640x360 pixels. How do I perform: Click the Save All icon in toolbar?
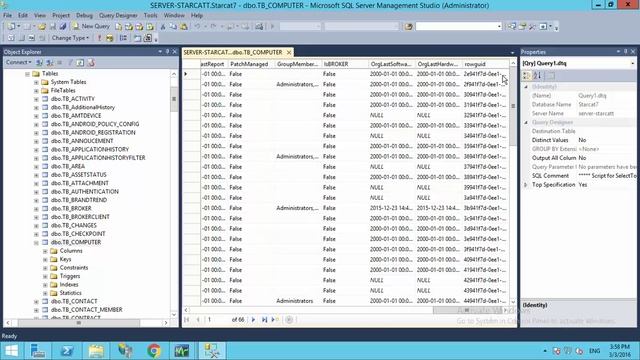pyautogui.click(x=63, y=27)
